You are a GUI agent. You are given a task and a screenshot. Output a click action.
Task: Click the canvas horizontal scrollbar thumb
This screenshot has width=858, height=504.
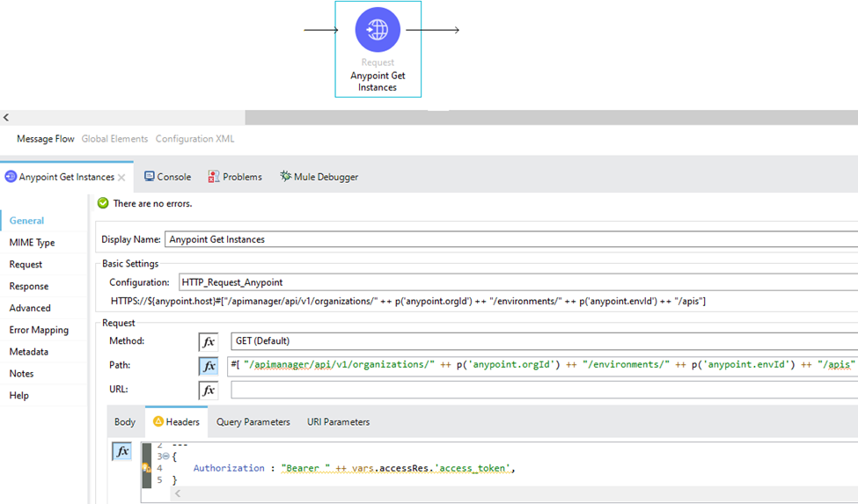pyautogui.click(x=552, y=117)
